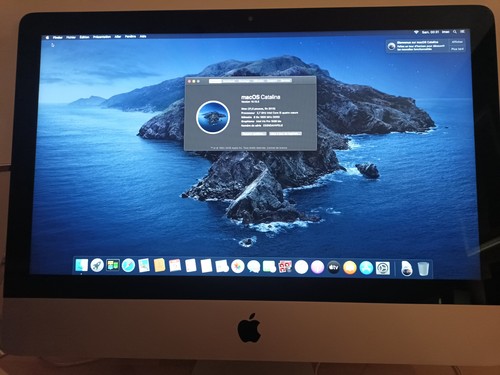500x375 pixels.
Task: Open the Aide menu
Action: point(143,36)
